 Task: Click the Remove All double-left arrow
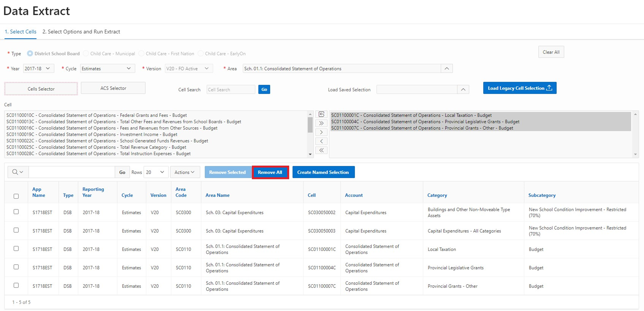click(x=321, y=150)
